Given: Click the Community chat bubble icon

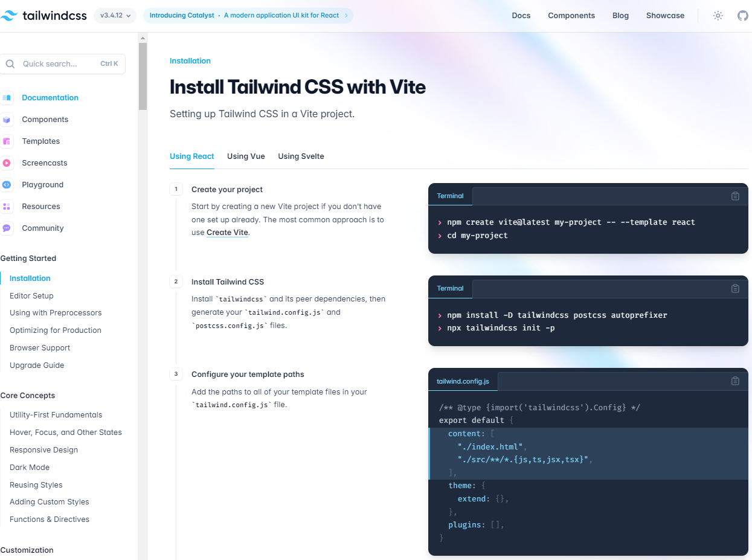Looking at the screenshot, I should pos(7,228).
